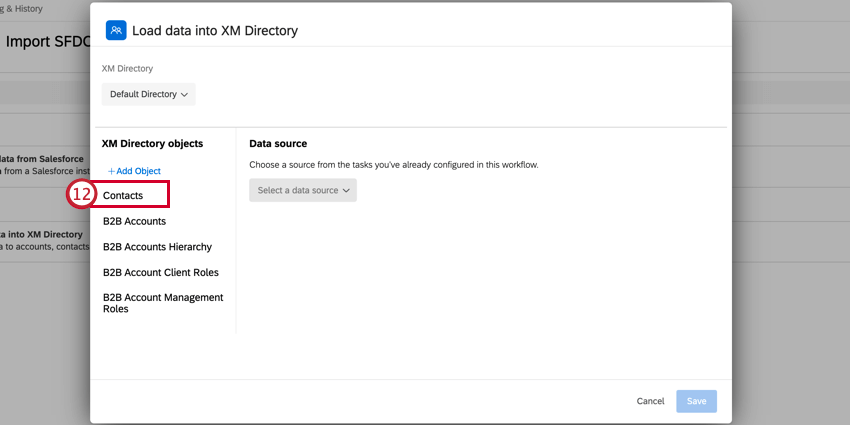
Task: Click the XM Directory field label
Action: 127,69
